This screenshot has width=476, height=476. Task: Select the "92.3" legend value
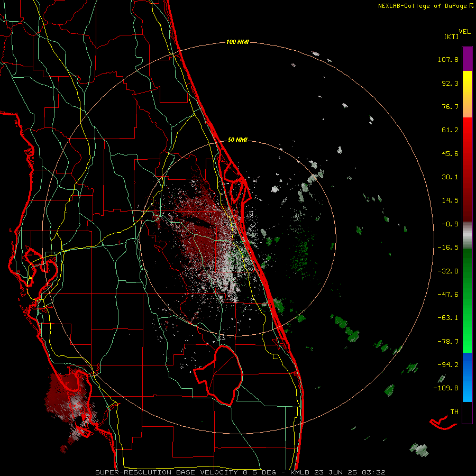450,83
